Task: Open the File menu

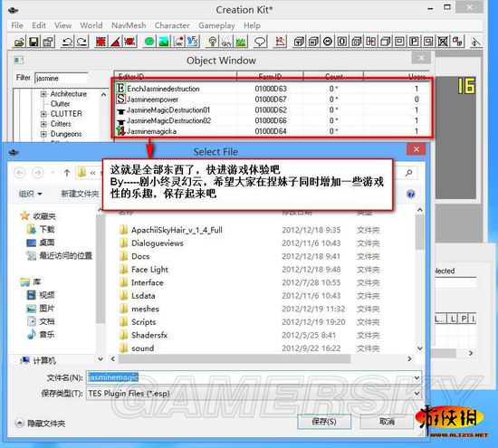Action: tap(17, 25)
